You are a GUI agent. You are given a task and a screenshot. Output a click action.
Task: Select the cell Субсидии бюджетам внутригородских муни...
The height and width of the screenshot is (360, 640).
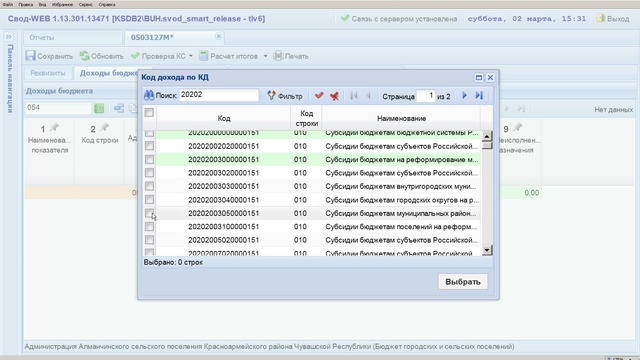(x=401, y=186)
